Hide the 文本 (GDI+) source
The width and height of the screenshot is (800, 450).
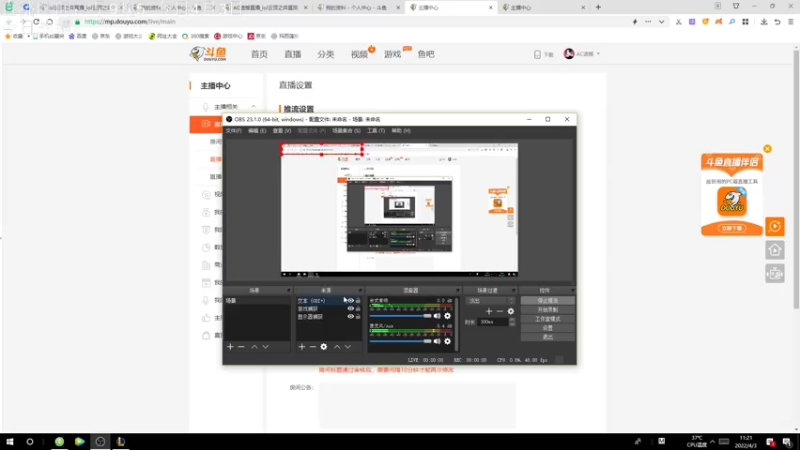click(x=351, y=301)
